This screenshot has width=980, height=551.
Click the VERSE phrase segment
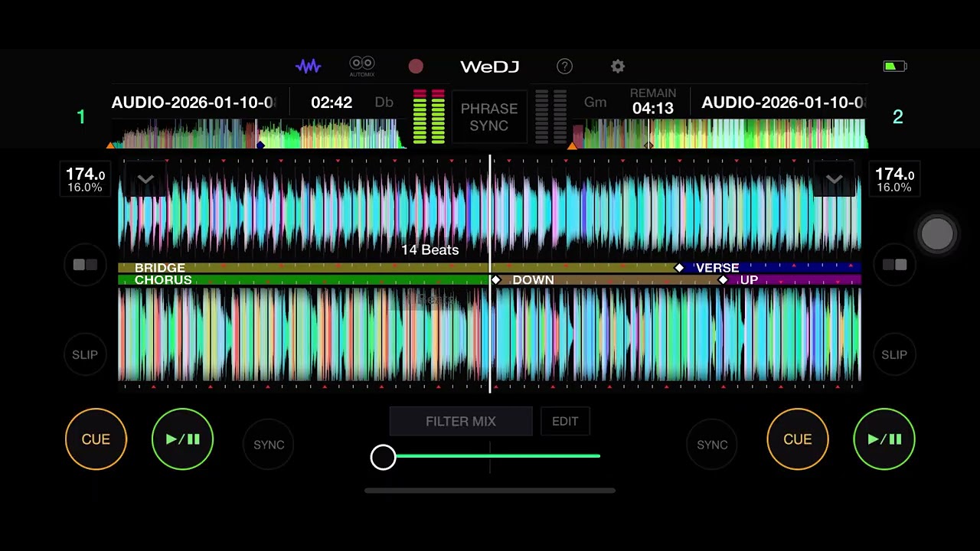click(770, 268)
